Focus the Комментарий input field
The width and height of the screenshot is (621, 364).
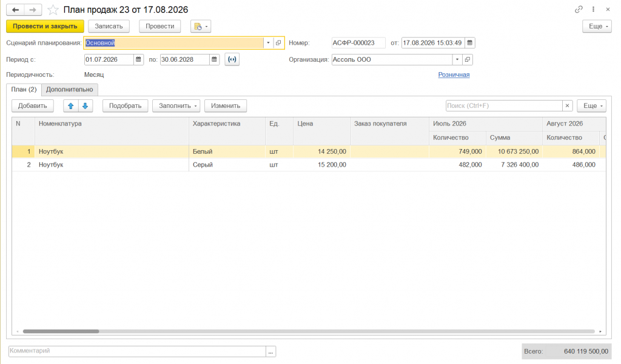tap(137, 351)
